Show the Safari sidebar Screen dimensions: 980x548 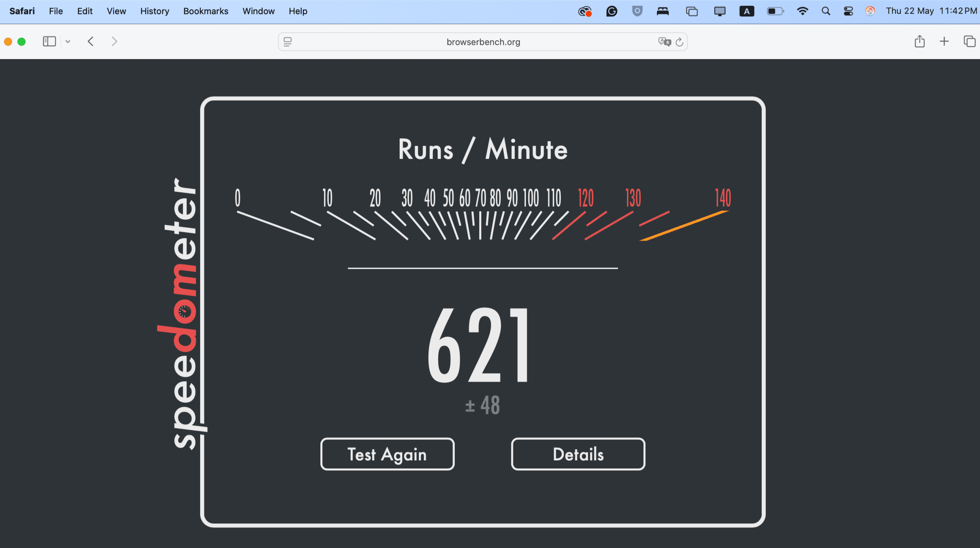click(x=49, y=41)
